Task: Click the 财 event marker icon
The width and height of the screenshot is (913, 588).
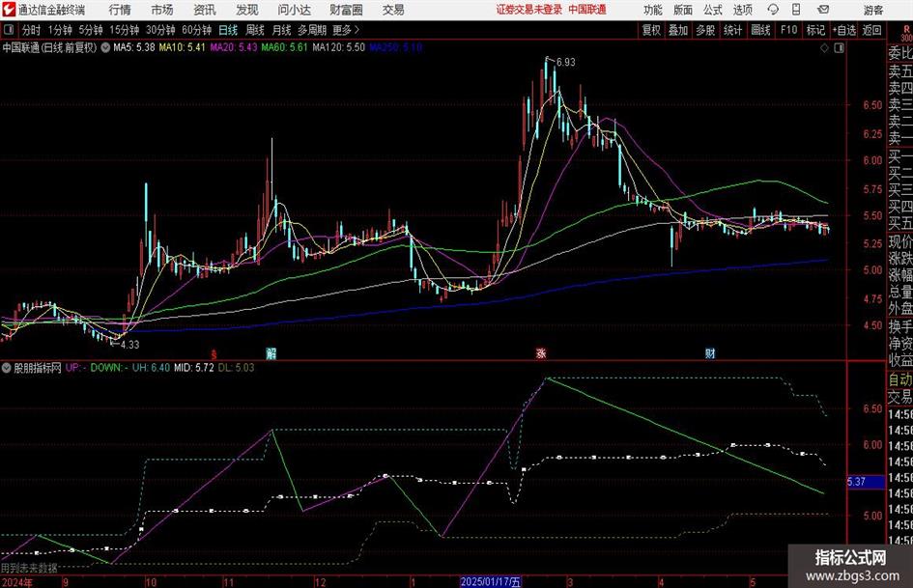Action: point(710,353)
